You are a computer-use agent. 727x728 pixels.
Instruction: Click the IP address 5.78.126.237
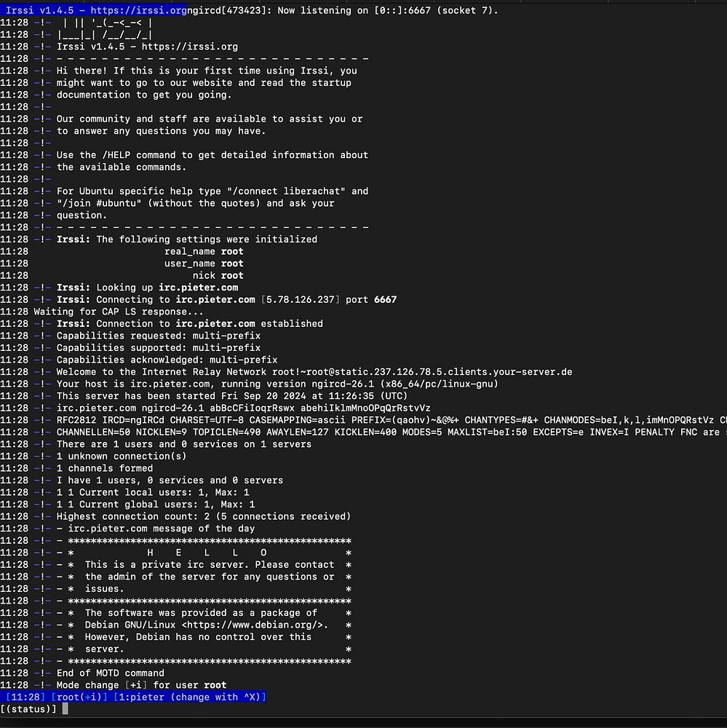pos(300,300)
